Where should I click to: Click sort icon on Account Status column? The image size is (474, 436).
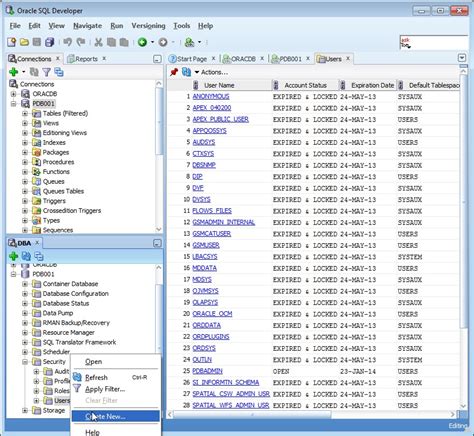[x=276, y=85]
